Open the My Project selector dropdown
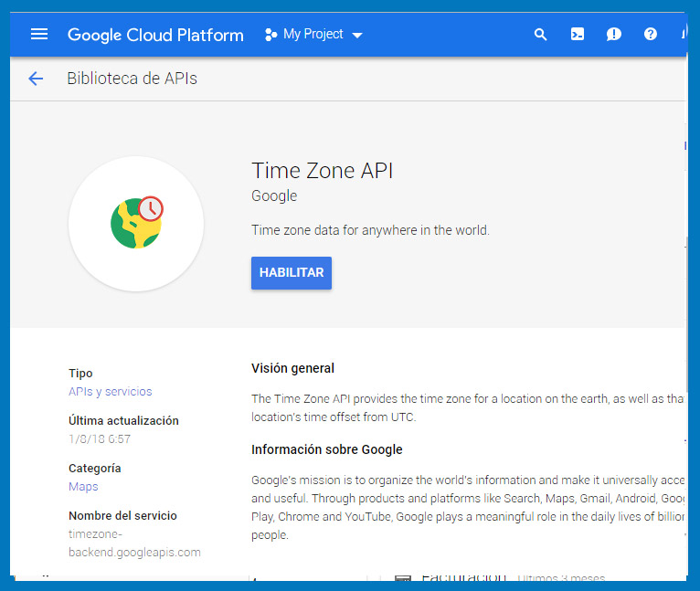This screenshot has height=591, width=700. 313,35
